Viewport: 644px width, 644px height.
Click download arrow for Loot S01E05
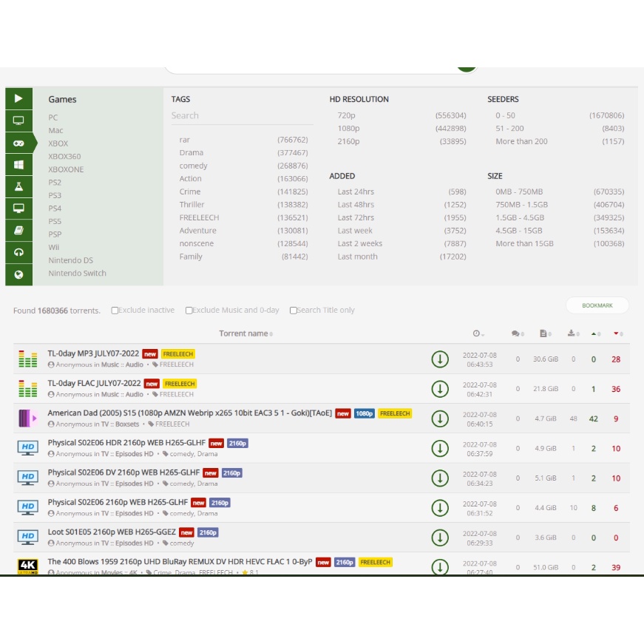click(440, 538)
